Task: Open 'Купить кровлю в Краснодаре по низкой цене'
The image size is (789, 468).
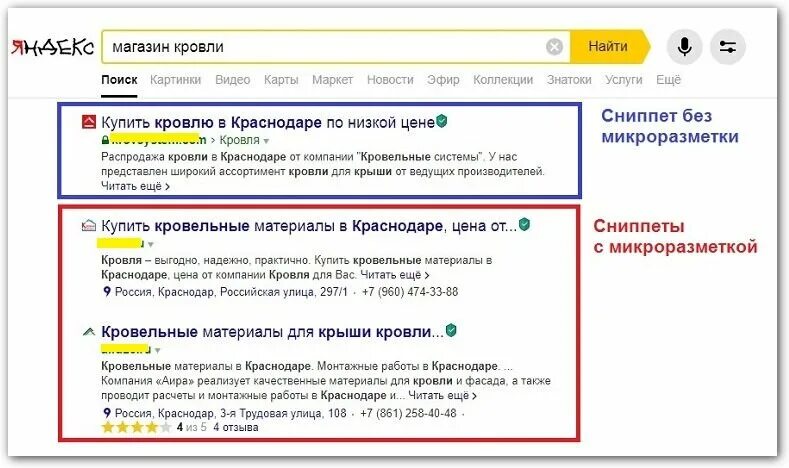Action: coord(268,122)
